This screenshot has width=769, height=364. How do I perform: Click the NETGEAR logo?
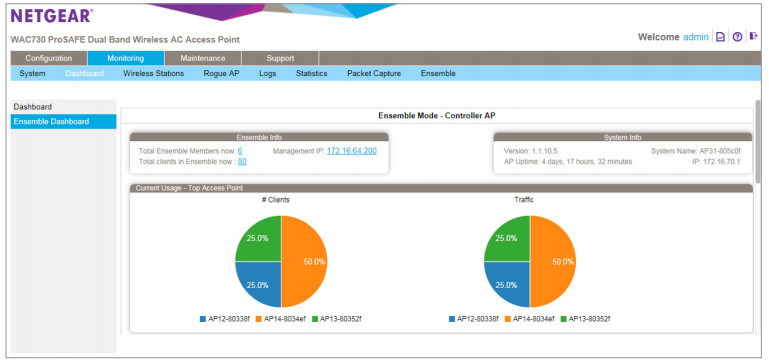point(51,15)
